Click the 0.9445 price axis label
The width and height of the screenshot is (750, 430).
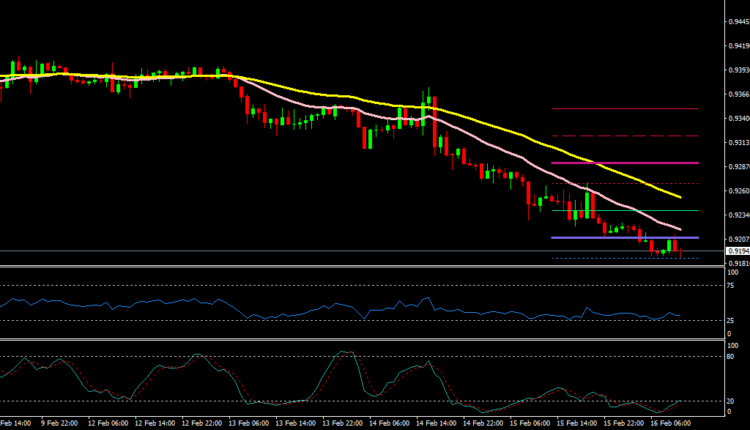coord(736,20)
